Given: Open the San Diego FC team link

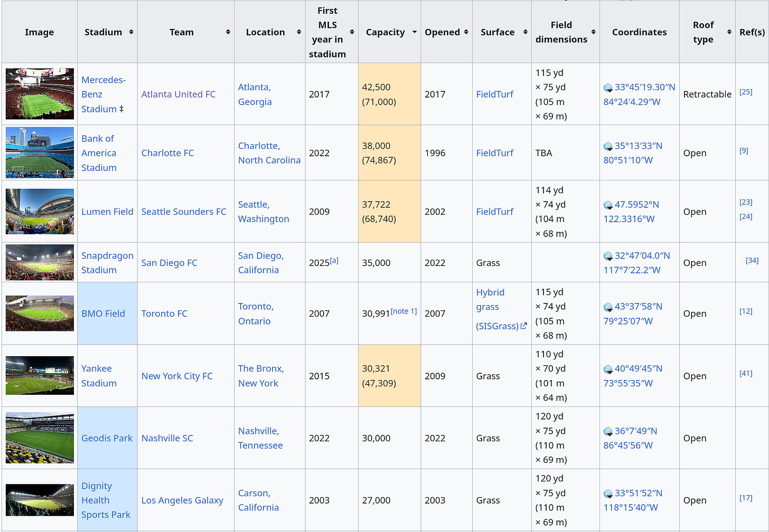Looking at the screenshot, I should 169,262.
